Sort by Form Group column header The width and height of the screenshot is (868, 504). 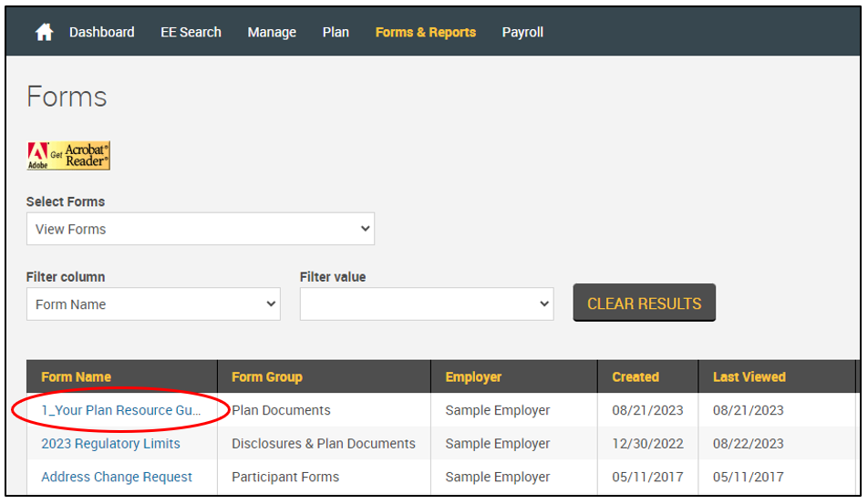click(x=266, y=376)
